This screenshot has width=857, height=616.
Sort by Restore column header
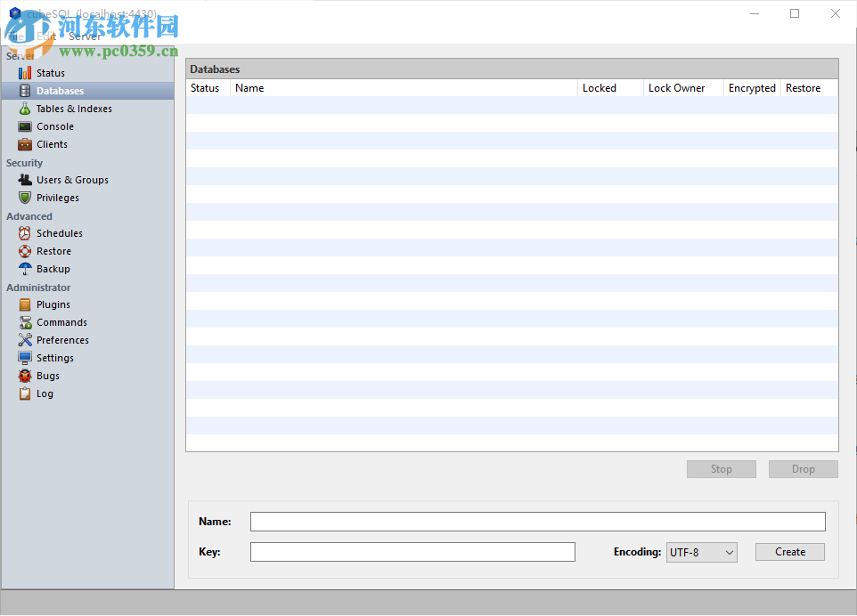pyautogui.click(x=809, y=88)
